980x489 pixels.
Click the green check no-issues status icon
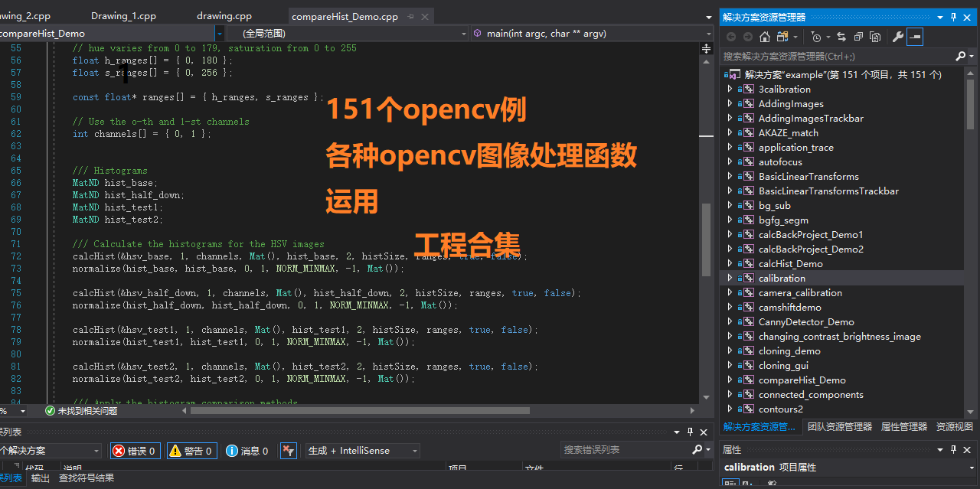[50, 411]
